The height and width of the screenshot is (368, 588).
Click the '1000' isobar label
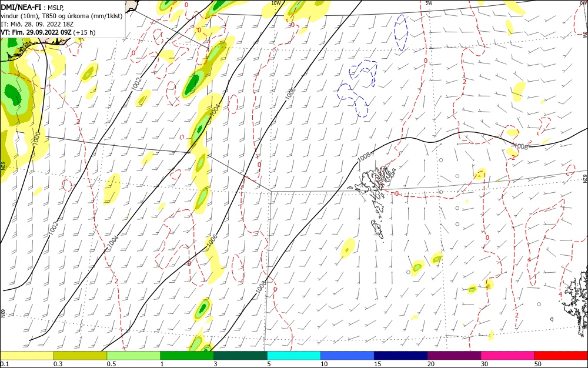pyautogui.click(x=36, y=139)
